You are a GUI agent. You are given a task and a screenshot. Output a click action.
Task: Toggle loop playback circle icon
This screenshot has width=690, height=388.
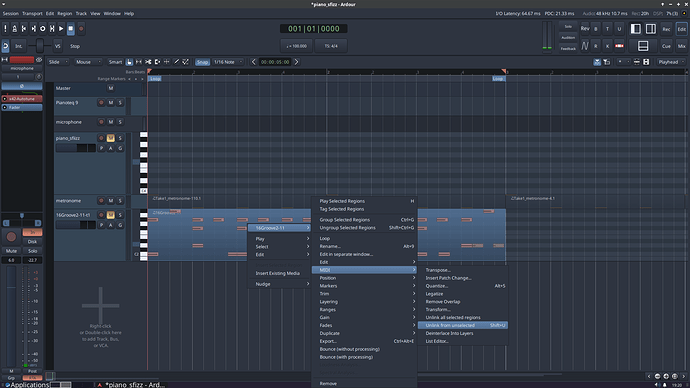click(x=43, y=29)
